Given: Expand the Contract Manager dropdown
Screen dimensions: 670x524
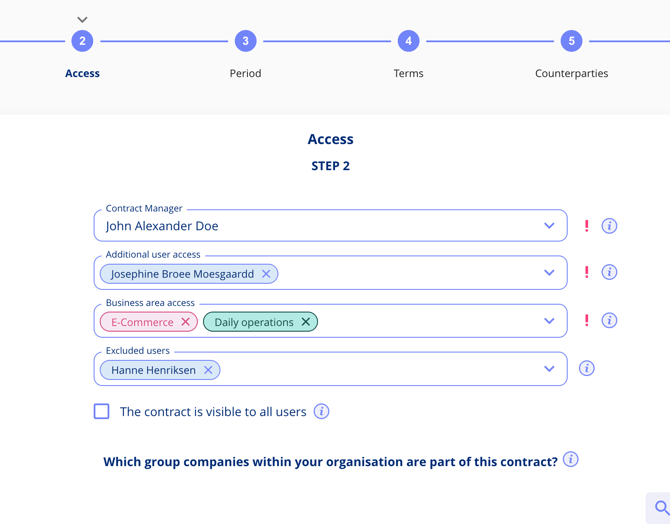Looking at the screenshot, I should click(549, 225).
